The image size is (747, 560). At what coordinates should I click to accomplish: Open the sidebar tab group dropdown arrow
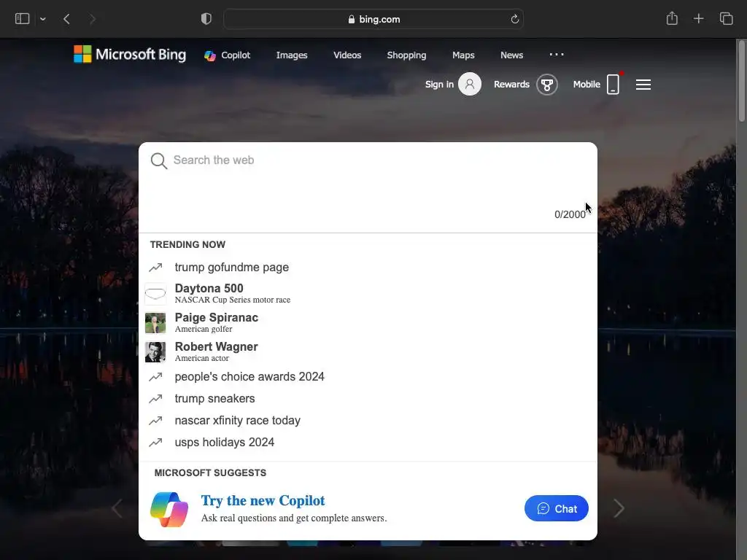(43, 19)
